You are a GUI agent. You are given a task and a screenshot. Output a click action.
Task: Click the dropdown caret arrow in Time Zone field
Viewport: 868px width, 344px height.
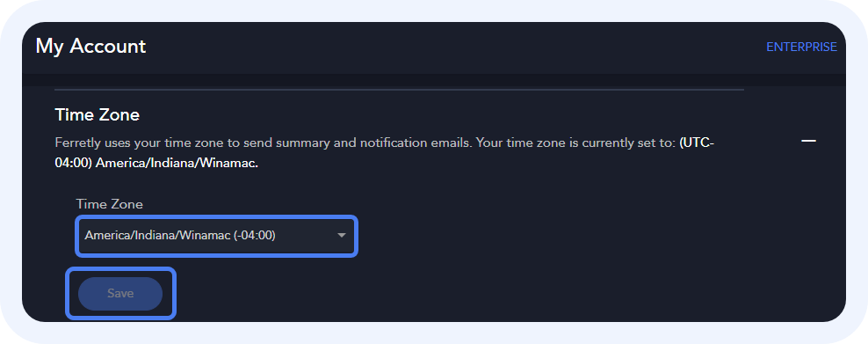pyautogui.click(x=342, y=236)
